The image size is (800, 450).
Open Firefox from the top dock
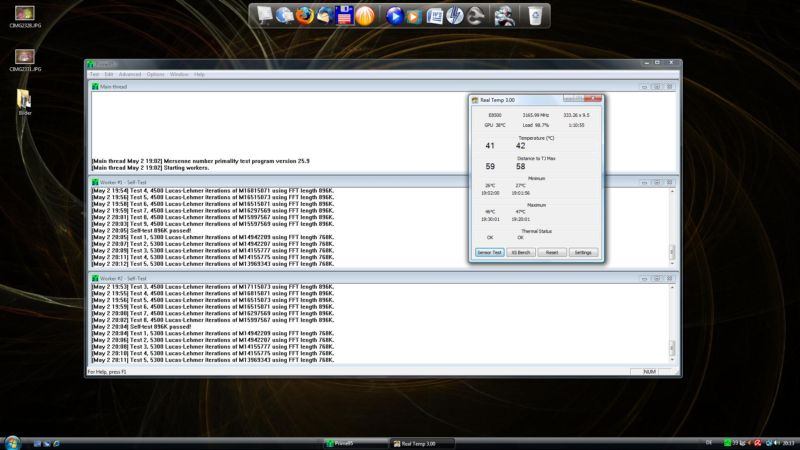tap(305, 15)
